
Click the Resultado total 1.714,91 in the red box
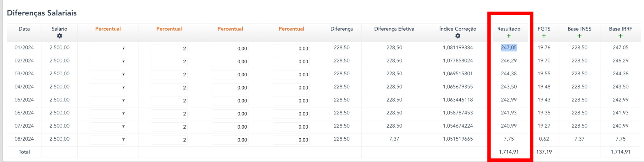509,152
